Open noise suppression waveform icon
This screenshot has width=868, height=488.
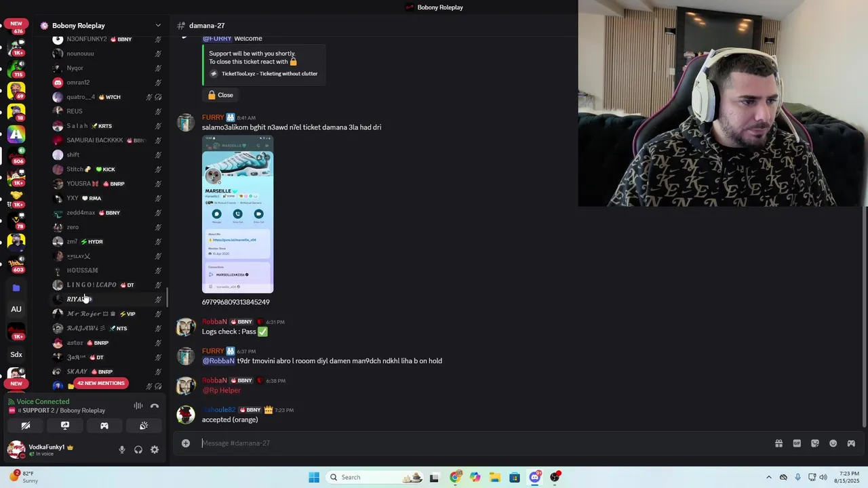click(138, 406)
